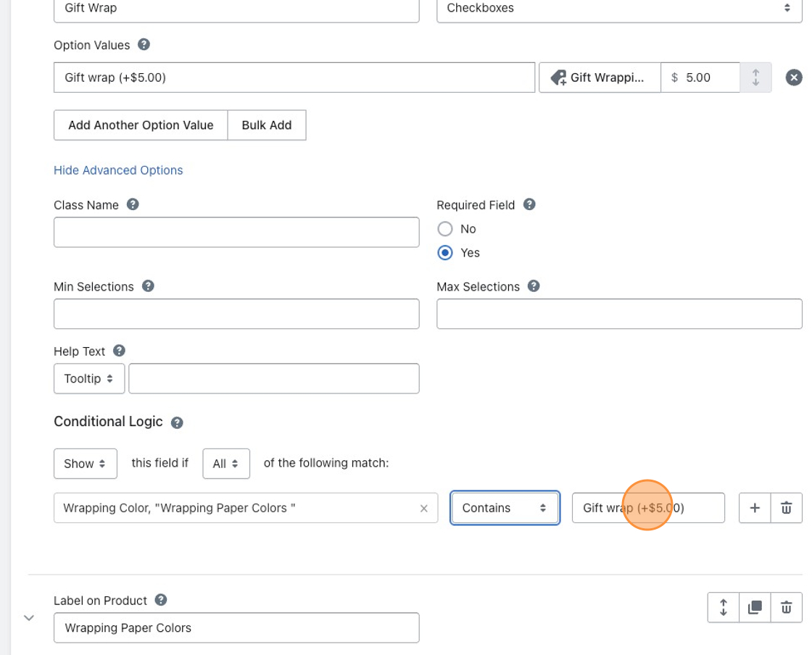Click Hide Advanced Options link

point(118,170)
